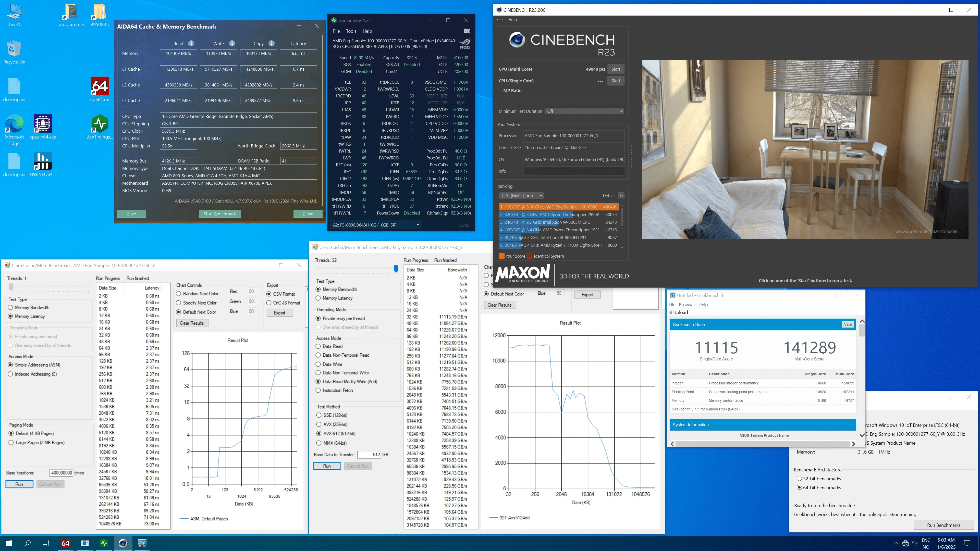The width and height of the screenshot is (980, 551).
Task: Switch to AIDA64 taskbar icon
Action: (x=65, y=543)
